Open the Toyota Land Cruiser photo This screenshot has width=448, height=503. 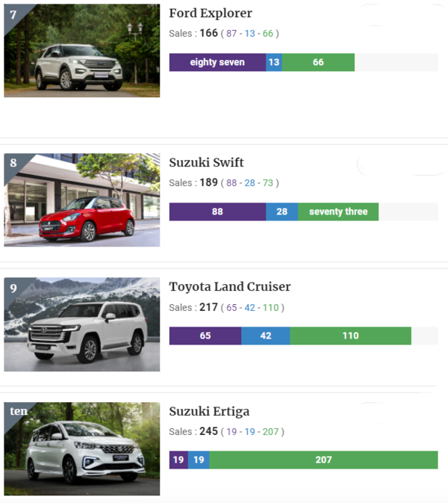81,324
